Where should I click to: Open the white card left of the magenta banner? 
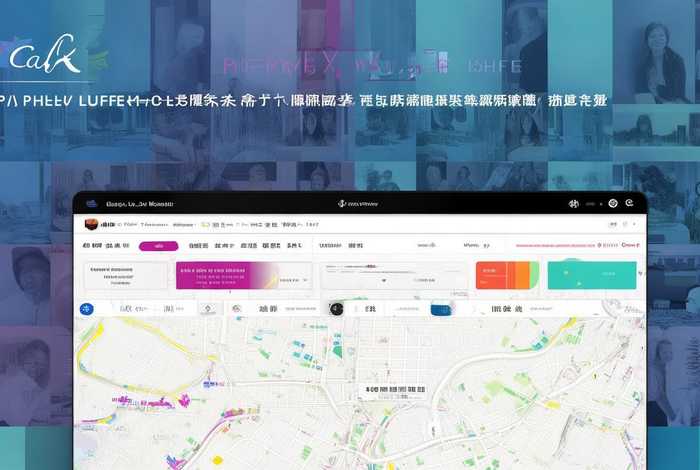(x=126, y=276)
